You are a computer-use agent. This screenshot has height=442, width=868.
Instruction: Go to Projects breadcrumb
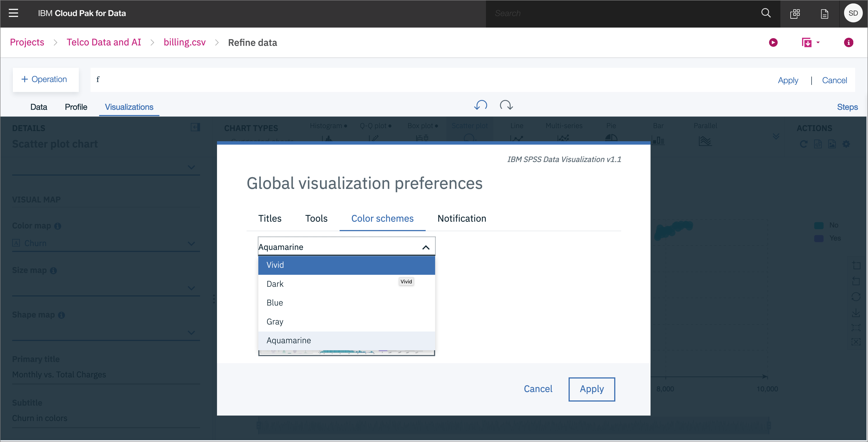27,42
